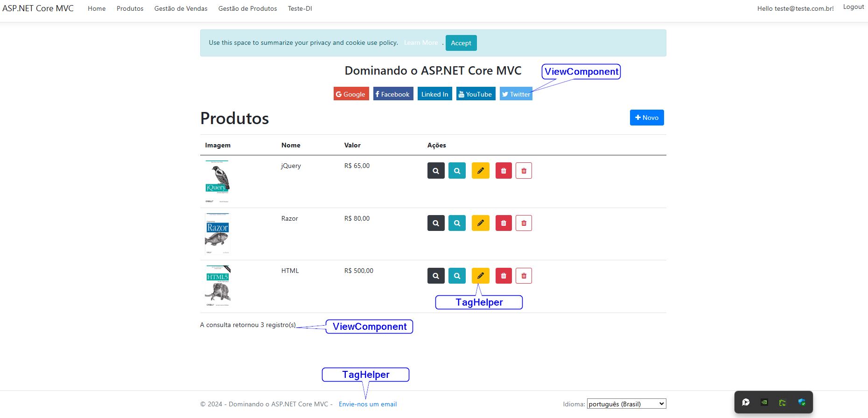This screenshot has height=418, width=868.
Task: Click the yellow pencil edit button for jQuery
Action: [x=480, y=171]
